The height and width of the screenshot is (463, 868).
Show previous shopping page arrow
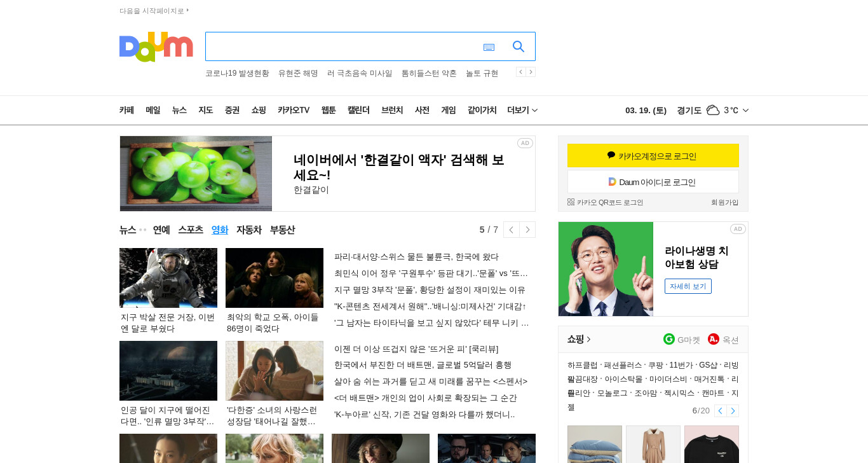(721, 411)
